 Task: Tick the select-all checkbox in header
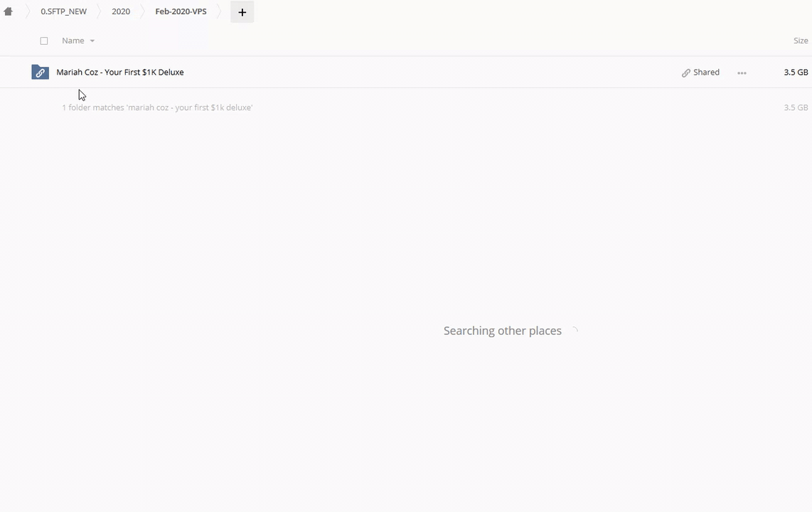pos(44,41)
